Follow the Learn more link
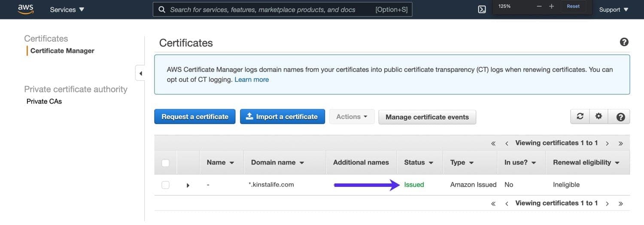This screenshot has width=644, height=225. tap(252, 80)
